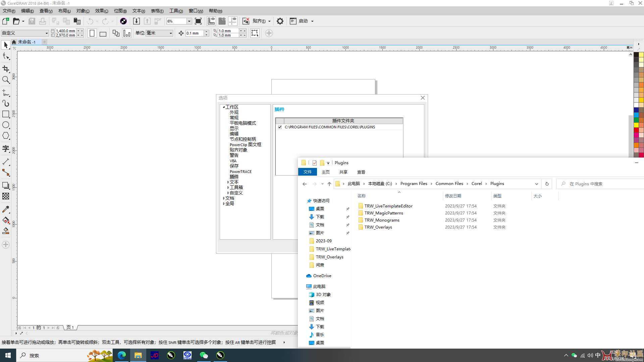Open Windows Start menu

pos(8,355)
